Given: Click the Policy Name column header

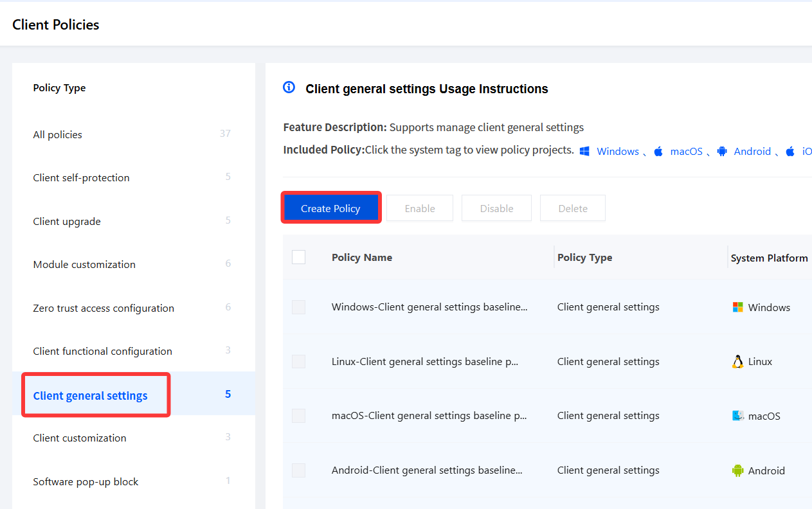Looking at the screenshot, I should tap(362, 257).
